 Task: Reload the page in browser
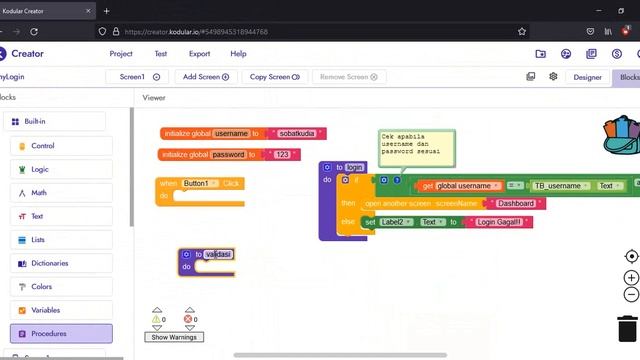[x=34, y=31]
